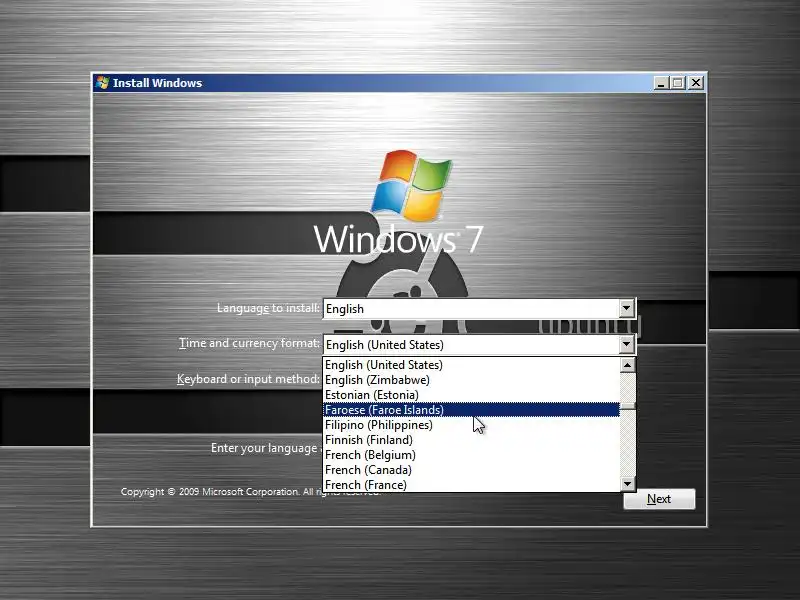Collapse the Time and currency format dropdown arrow

[x=627, y=344]
